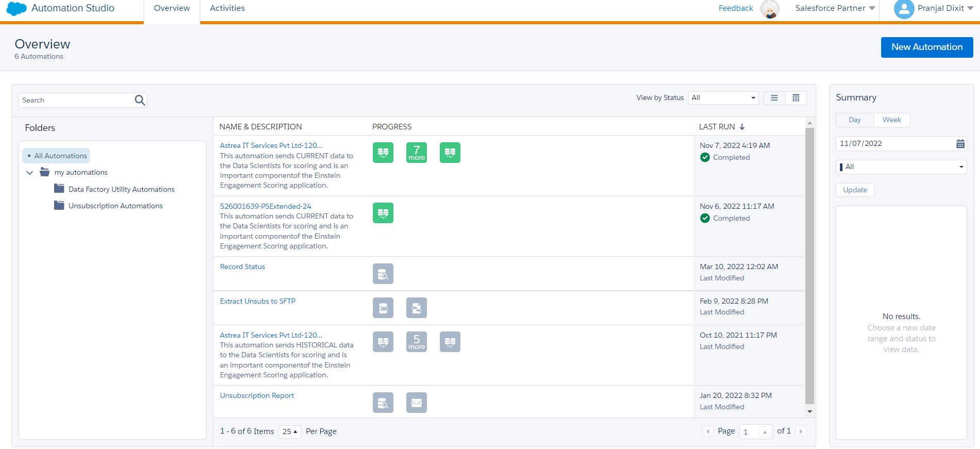
Task: Click the PROGRESS column header
Action: (392, 127)
